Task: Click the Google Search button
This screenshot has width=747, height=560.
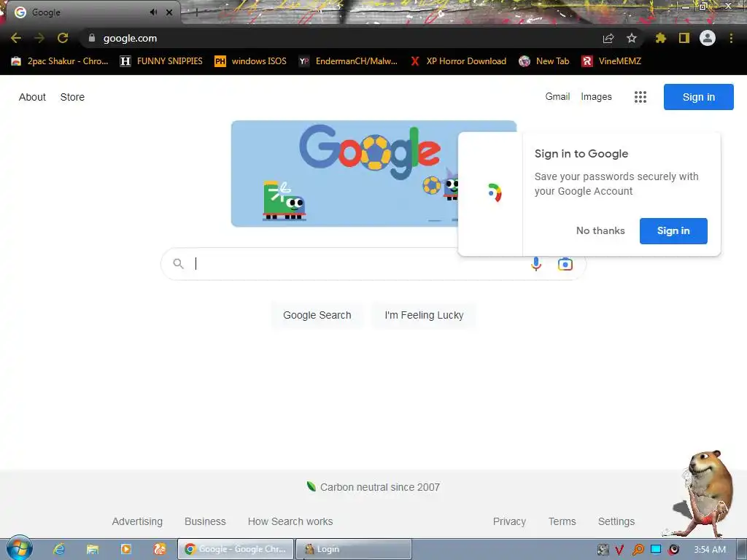Action: (317, 315)
